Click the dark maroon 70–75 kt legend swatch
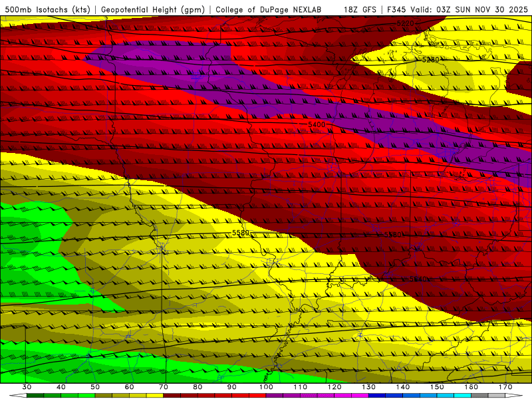The height and width of the screenshot is (399, 532). click(172, 396)
